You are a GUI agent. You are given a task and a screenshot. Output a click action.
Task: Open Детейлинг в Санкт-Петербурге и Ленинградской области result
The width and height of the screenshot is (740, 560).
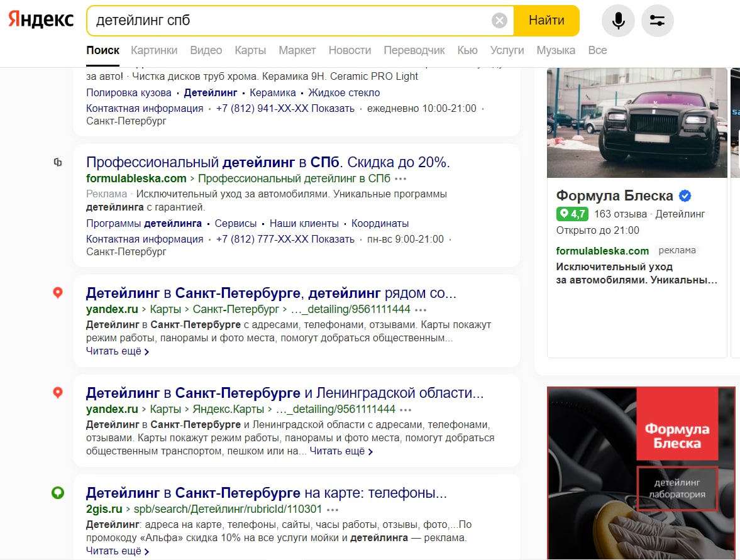285,393
